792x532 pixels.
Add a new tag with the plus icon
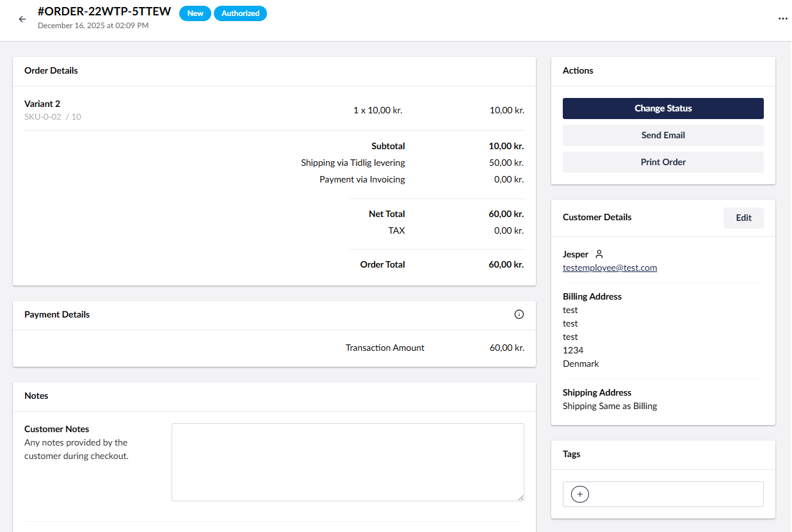(x=579, y=494)
